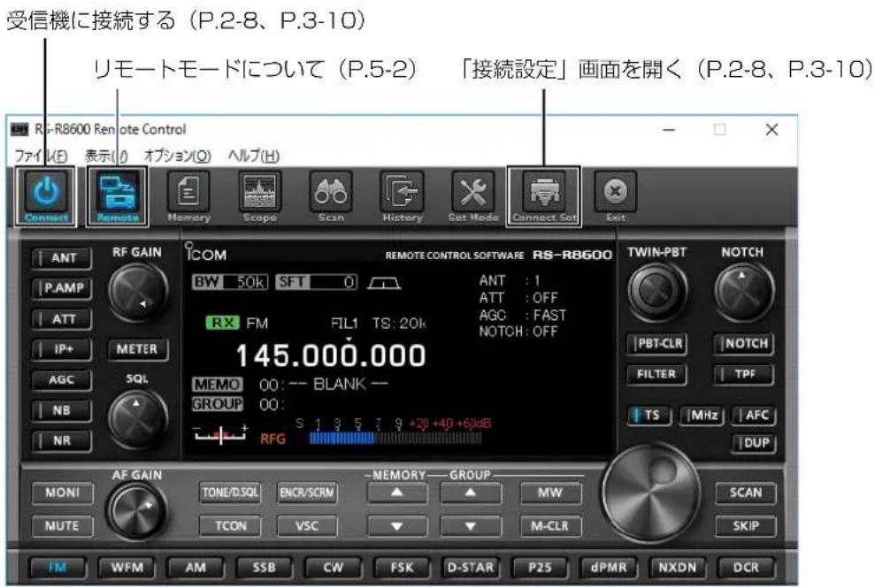This screenshot has height=588, width=875.
Task: Toggle the NB noise blanker
Action: pyautogui.click(x=61, y=410)
